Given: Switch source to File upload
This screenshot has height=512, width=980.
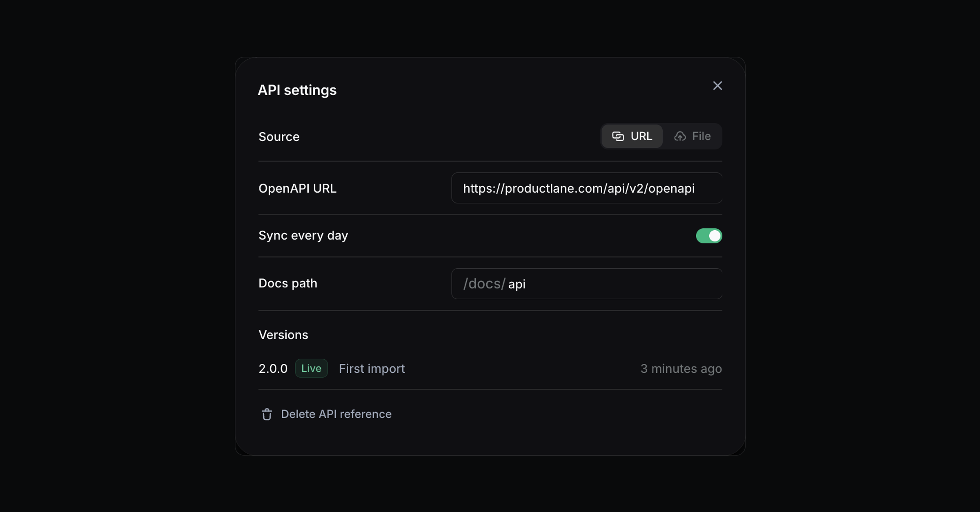Looking at the screenshot, I should point(692,136).
